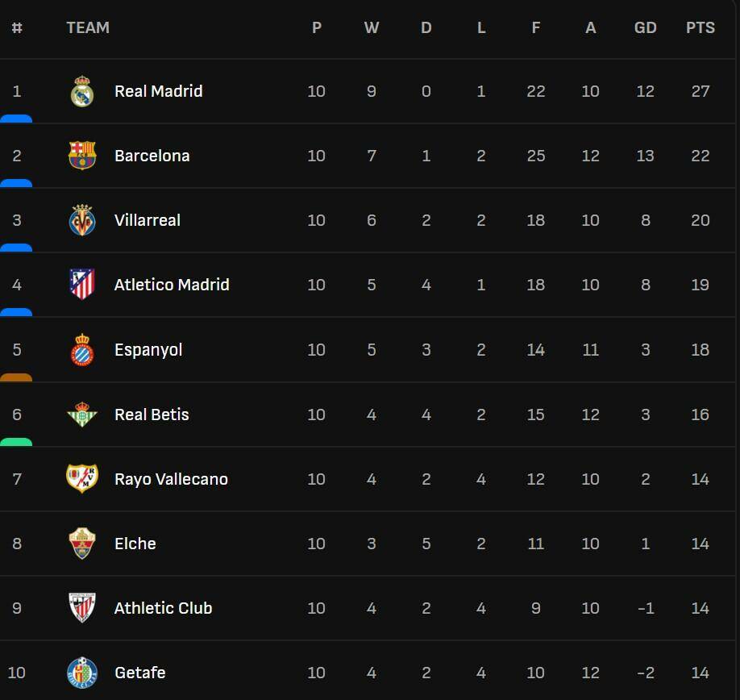
Task: Click the W wins column header
Action: coord(371,27)
